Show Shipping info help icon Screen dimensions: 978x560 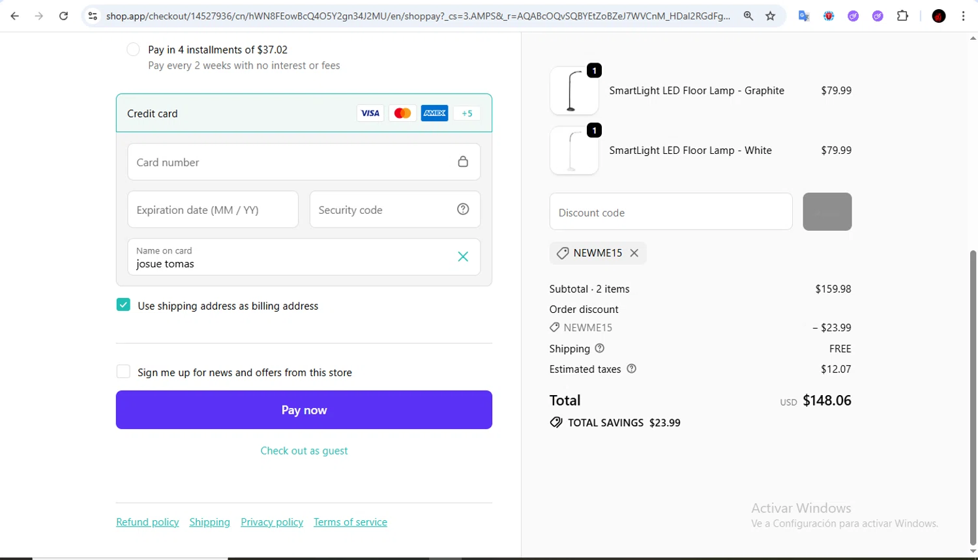[600, 348]
